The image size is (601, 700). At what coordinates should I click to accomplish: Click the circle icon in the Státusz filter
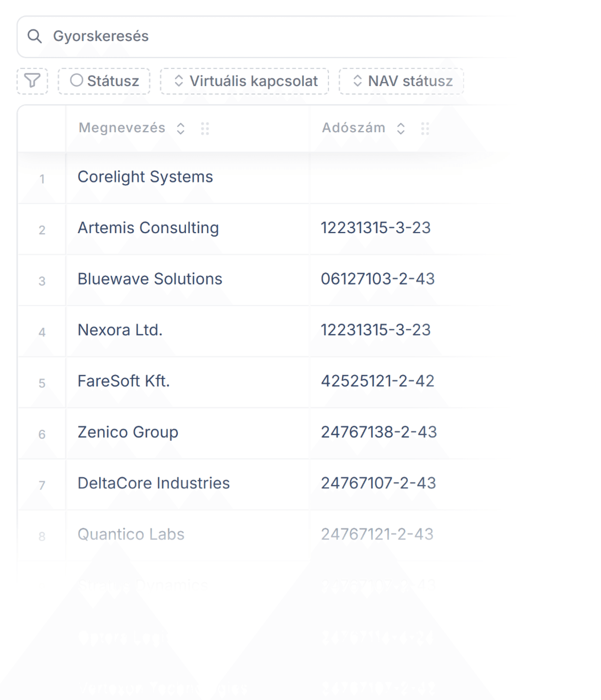click(76, 80)
